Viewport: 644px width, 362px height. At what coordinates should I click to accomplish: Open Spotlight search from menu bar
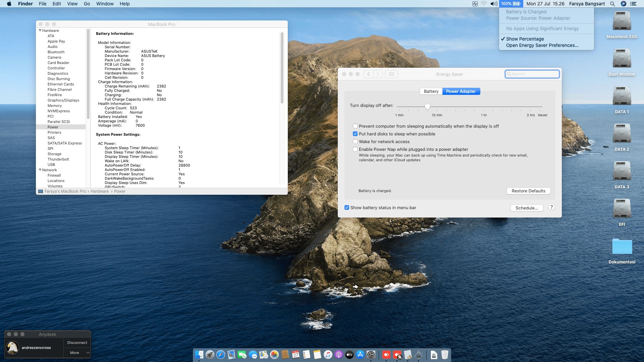tap(612, 4)
